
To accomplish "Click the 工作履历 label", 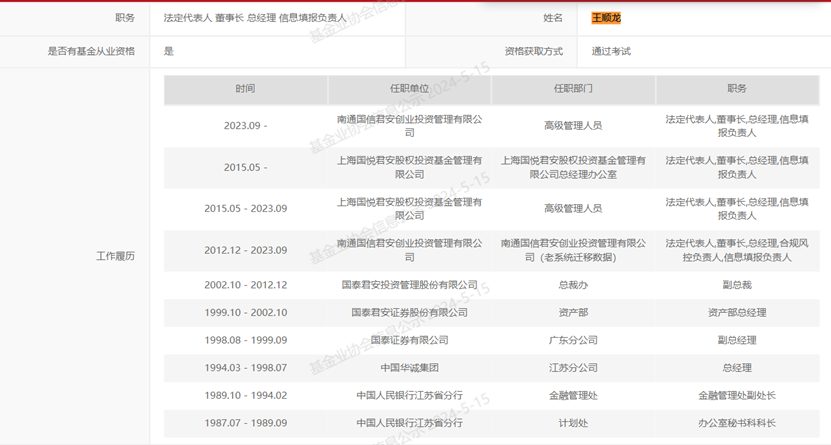I will click(x=116, y=256).
